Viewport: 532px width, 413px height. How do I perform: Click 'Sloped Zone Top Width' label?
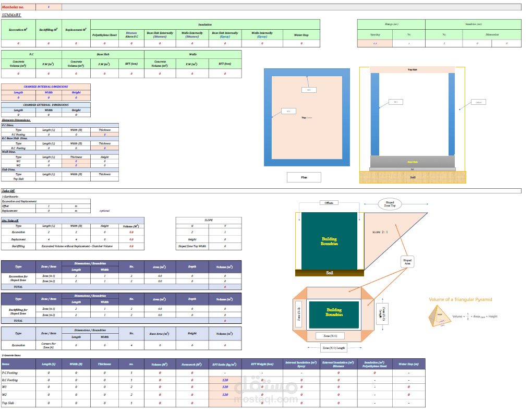(192, 246)
